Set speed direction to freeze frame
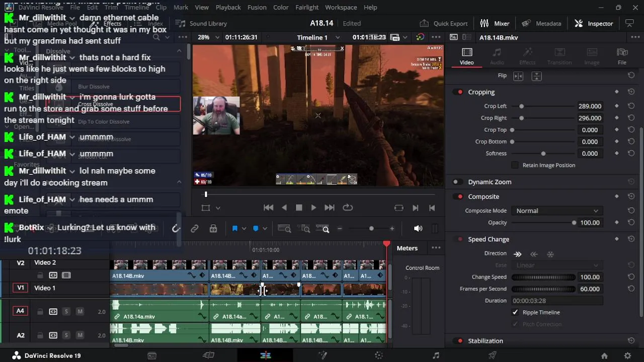 [x=550, y=254]
